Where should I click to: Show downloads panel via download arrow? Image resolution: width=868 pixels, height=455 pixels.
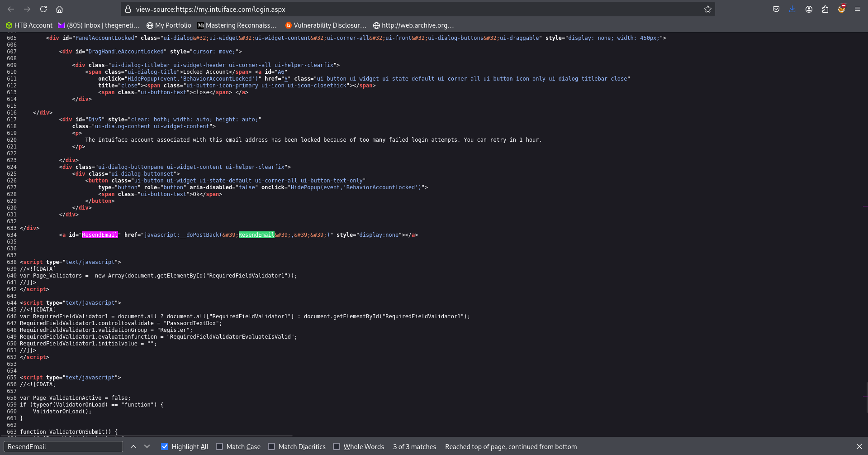792,9
